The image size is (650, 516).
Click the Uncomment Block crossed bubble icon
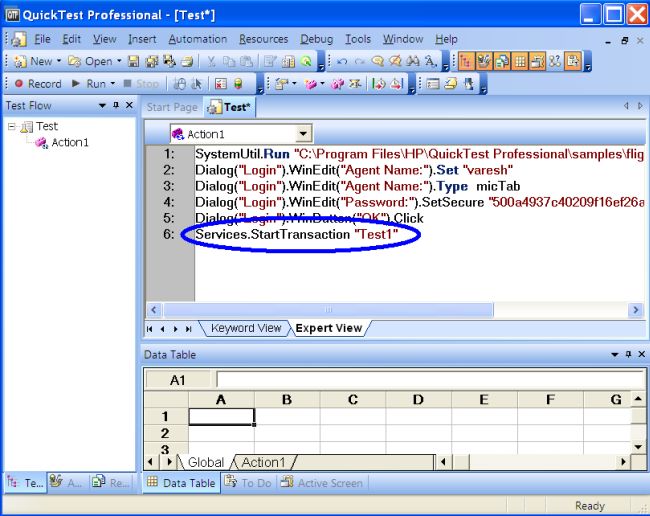tap(395, 61)
